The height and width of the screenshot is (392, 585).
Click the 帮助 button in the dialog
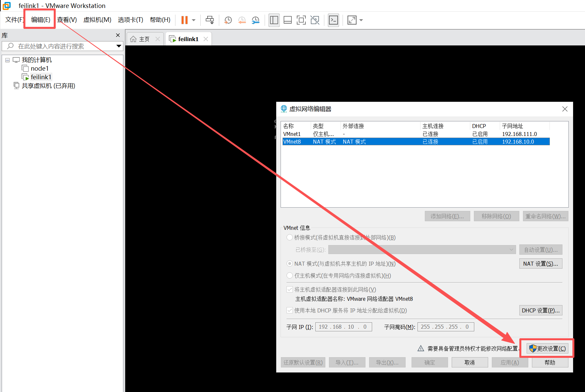click(x=550, y=362)
